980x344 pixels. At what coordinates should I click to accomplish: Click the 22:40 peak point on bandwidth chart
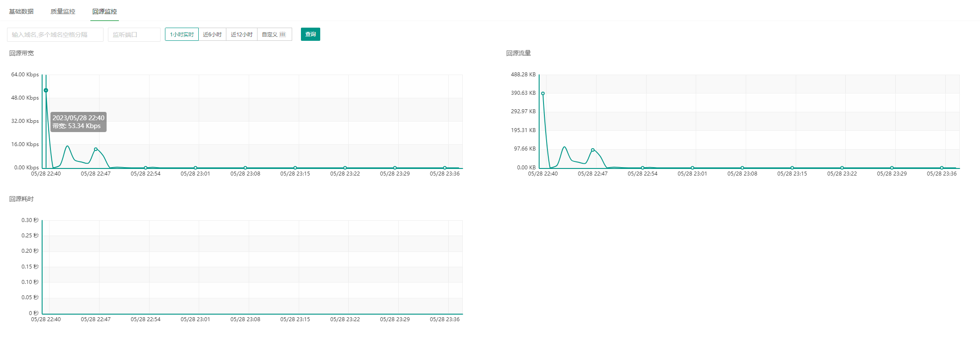(x=46, y=90)
